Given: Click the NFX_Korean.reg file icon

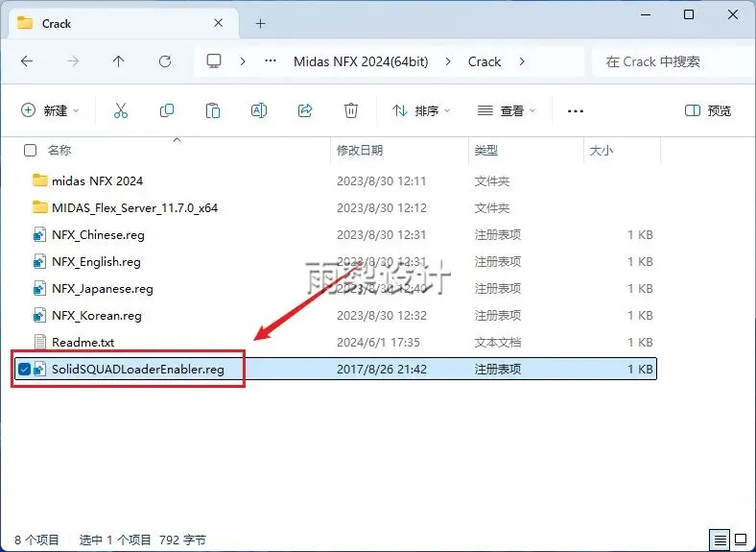Looking at the screenshot, I should (39, 316).
